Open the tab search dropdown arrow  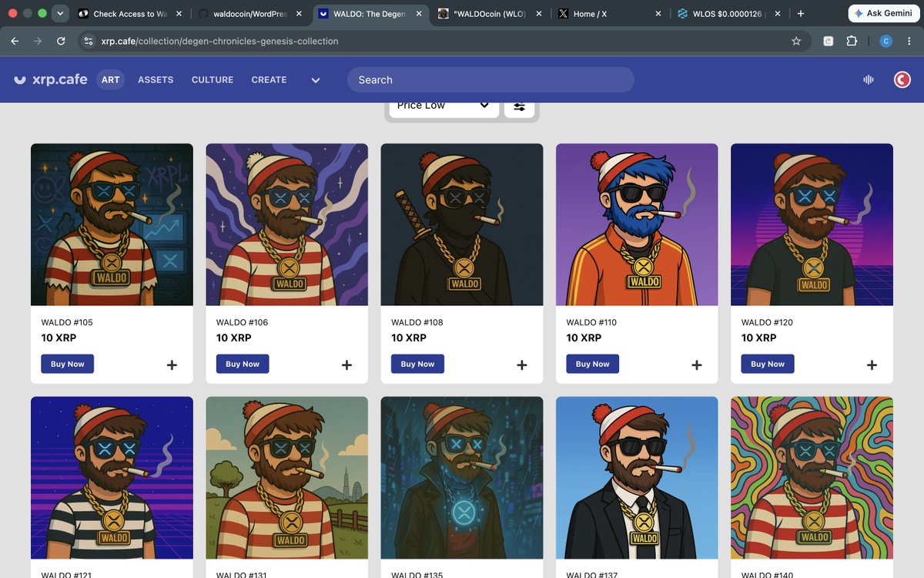60,13
